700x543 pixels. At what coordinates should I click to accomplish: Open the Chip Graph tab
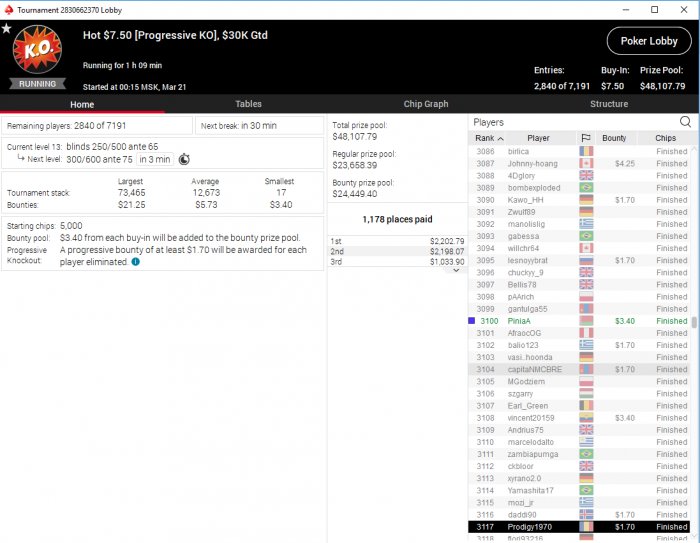click(425, 104)
